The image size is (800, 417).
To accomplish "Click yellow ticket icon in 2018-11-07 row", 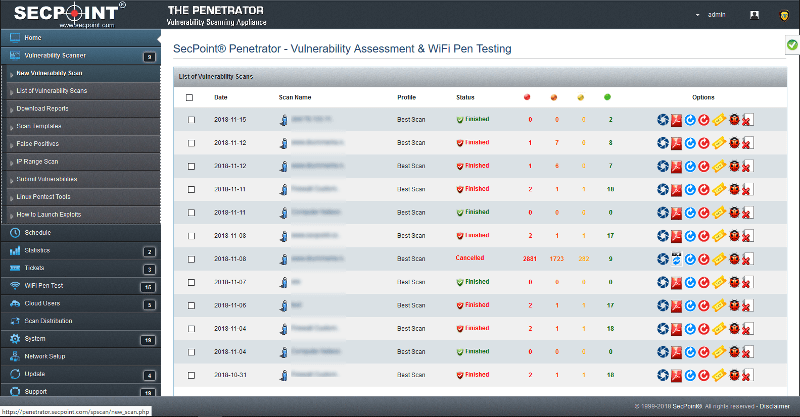I will tap(719, 282).
